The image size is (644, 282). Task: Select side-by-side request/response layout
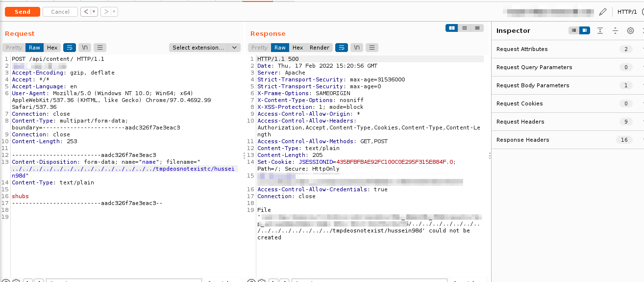click(452, 28)
